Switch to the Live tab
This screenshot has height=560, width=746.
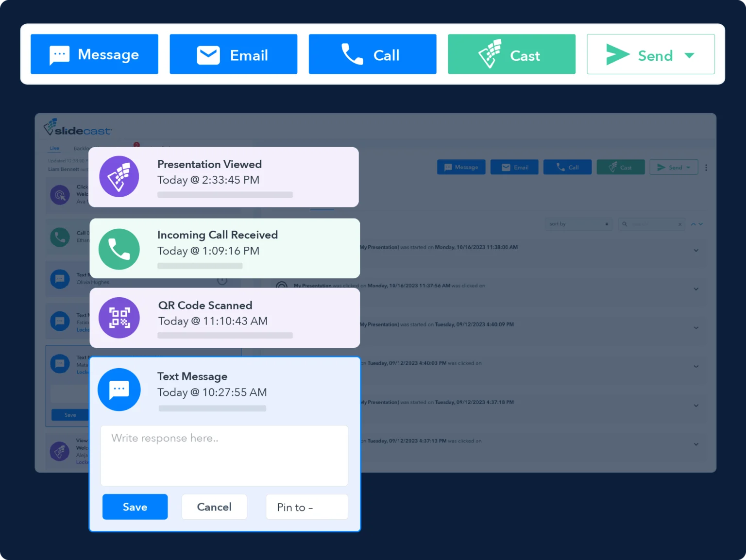click(54, 148)
